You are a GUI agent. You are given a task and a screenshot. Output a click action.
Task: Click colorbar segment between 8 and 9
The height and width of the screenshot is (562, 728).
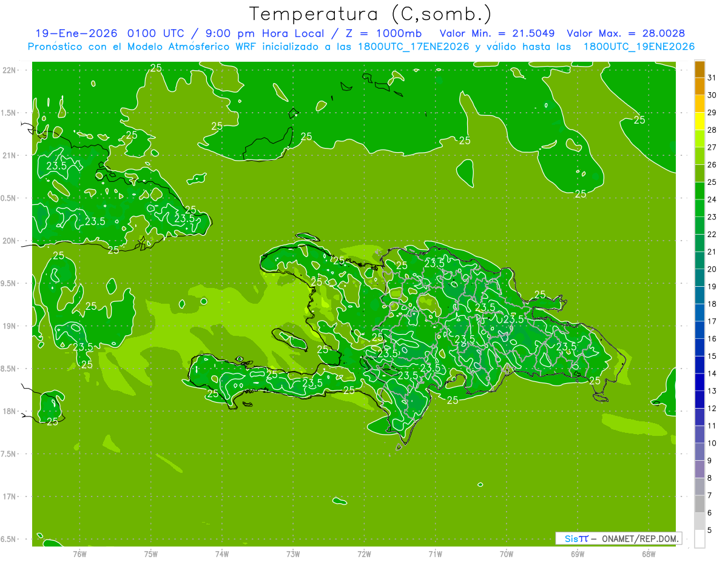click(699, 469)
